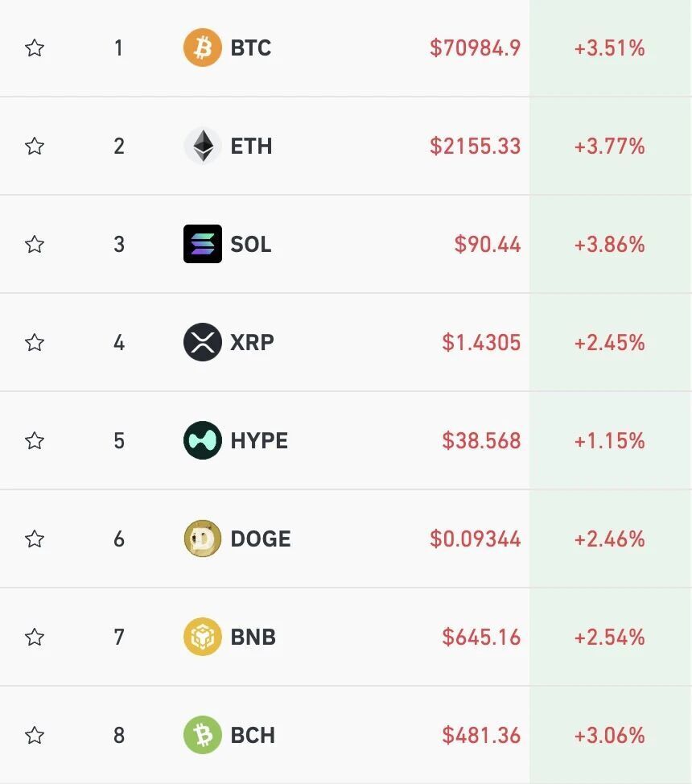The height and width of the screenshot is (784, 692).
Task: Click the XRP coin icon
Action: tap(202, 342)
